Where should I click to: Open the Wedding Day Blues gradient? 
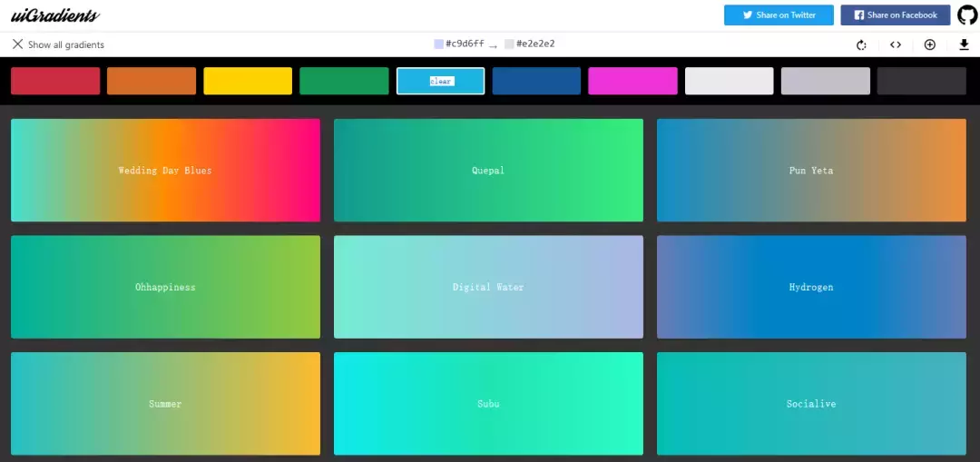tap(166, 170)
